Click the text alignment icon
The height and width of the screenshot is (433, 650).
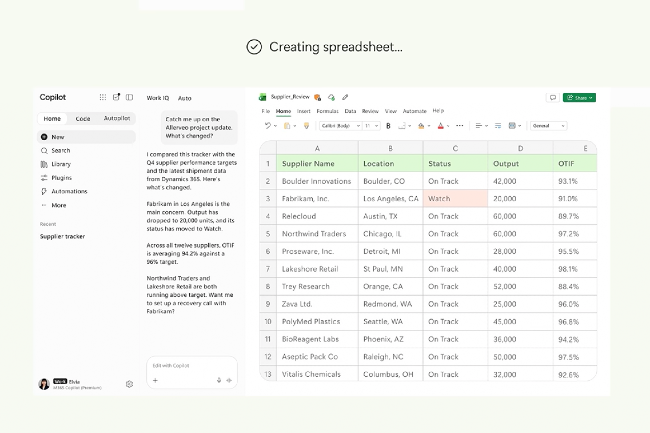[x=478, y=126]
